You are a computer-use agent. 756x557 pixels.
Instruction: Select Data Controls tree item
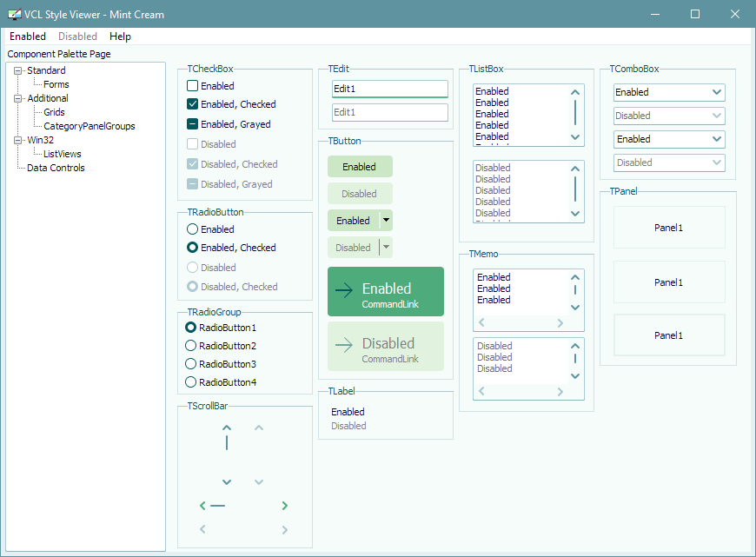click(x=56, y=169)
